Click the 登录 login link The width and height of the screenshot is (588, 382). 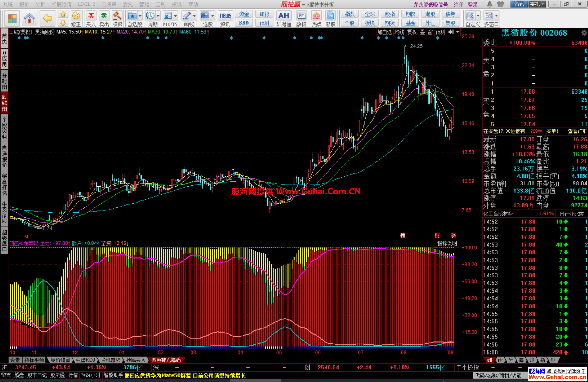(473, 4)
